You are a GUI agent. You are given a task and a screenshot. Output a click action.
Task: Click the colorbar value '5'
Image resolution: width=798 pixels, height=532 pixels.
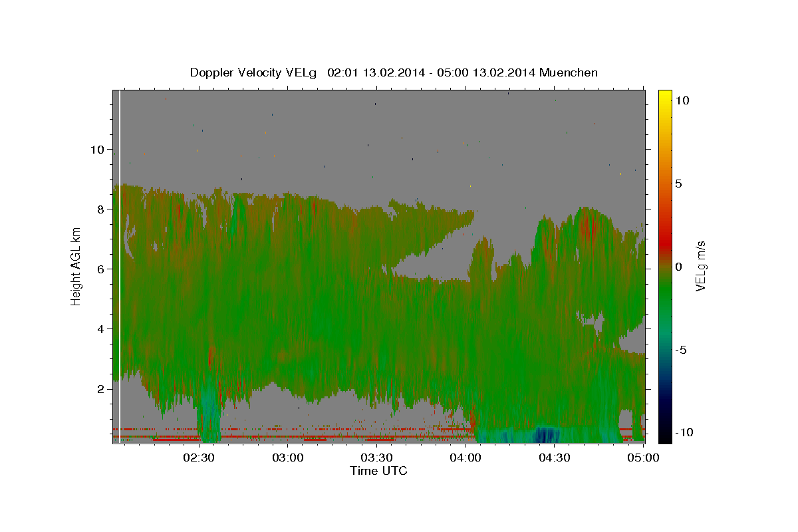(x=679, y=184)
